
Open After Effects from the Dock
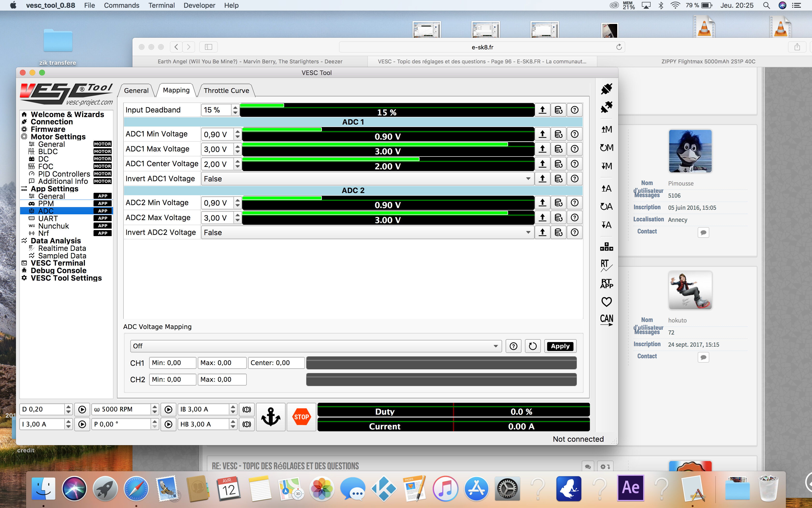coord(631,488)
